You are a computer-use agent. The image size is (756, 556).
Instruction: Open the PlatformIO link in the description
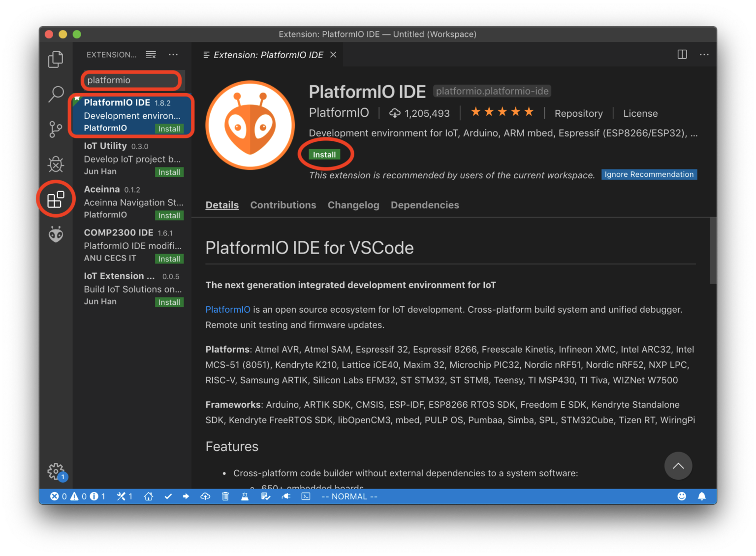click(228, 309)
